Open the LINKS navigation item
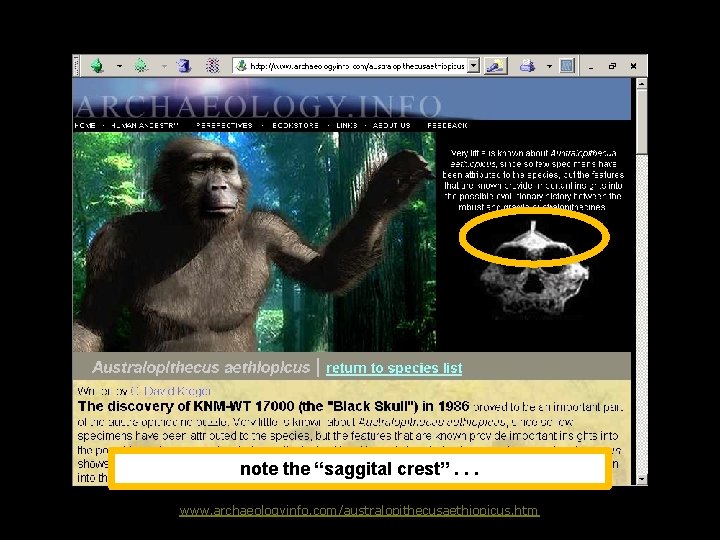The height and width of the screenshot is (540, 720). click(347, 125)
